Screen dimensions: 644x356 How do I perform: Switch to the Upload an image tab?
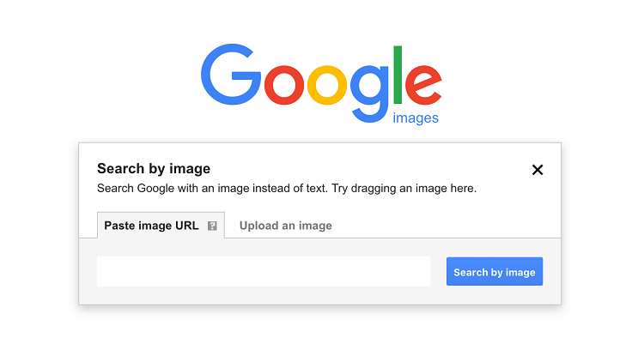[285, 226]
